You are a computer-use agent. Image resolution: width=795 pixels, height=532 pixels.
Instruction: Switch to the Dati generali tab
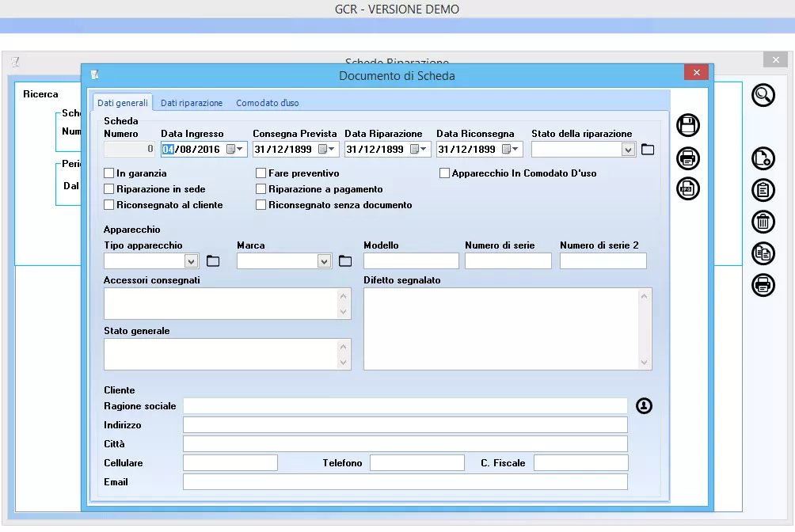point(123,102)
